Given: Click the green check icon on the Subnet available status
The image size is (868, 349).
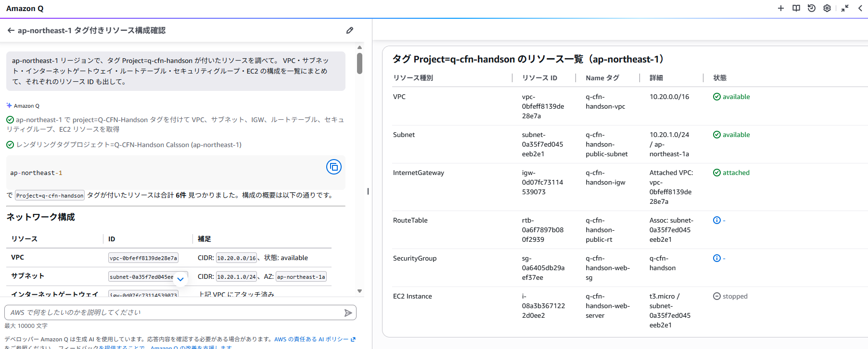Looking at the screenshot, I should [717, 135].
